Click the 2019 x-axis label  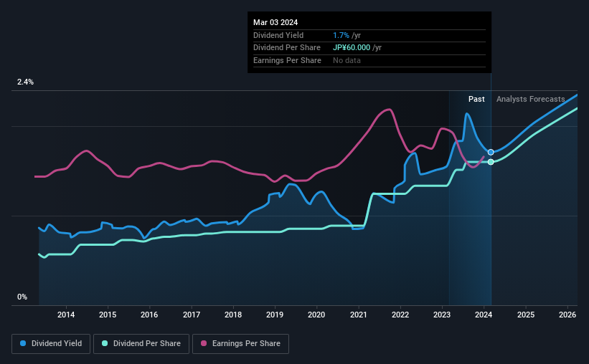click(x=275, y=315)
